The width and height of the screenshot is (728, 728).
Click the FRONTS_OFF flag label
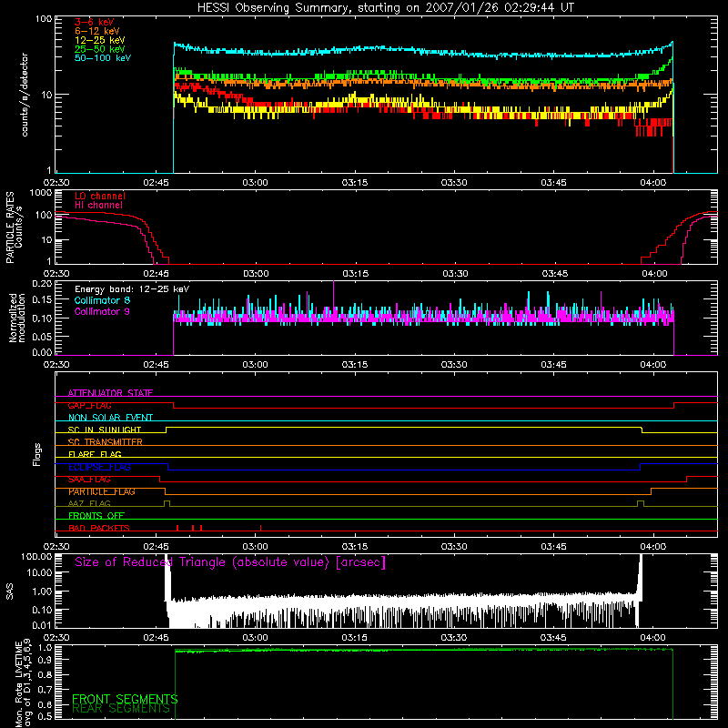pos(96,516)
